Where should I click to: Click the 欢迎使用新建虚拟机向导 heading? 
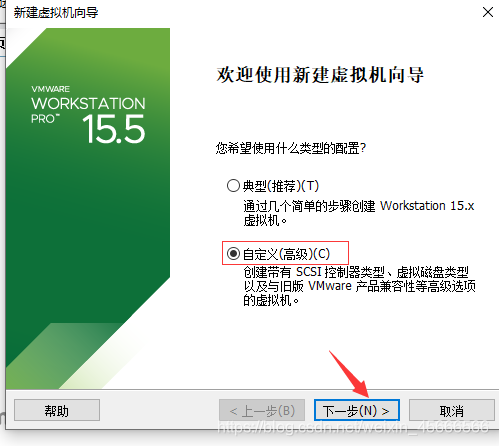pos(320,74)
